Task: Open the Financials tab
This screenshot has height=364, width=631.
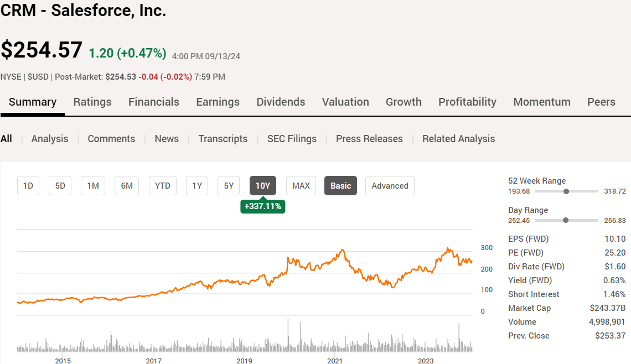Action: [154, 102]
